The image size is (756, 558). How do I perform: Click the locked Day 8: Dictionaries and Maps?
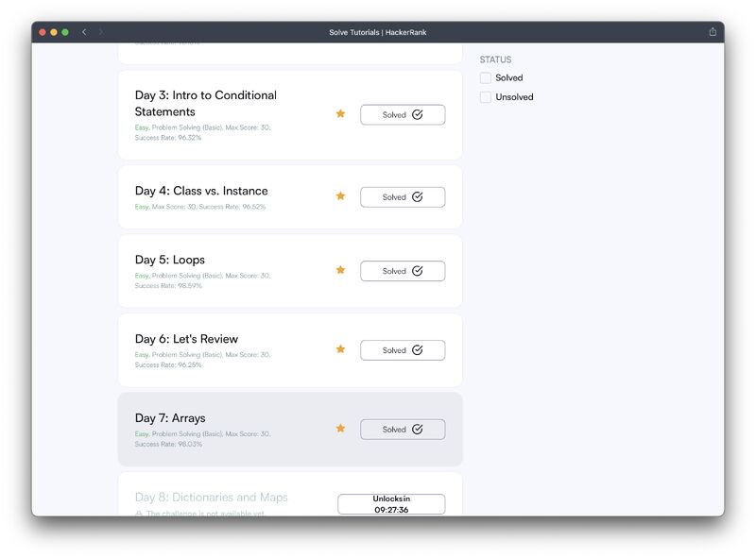(x=211, y=498)
